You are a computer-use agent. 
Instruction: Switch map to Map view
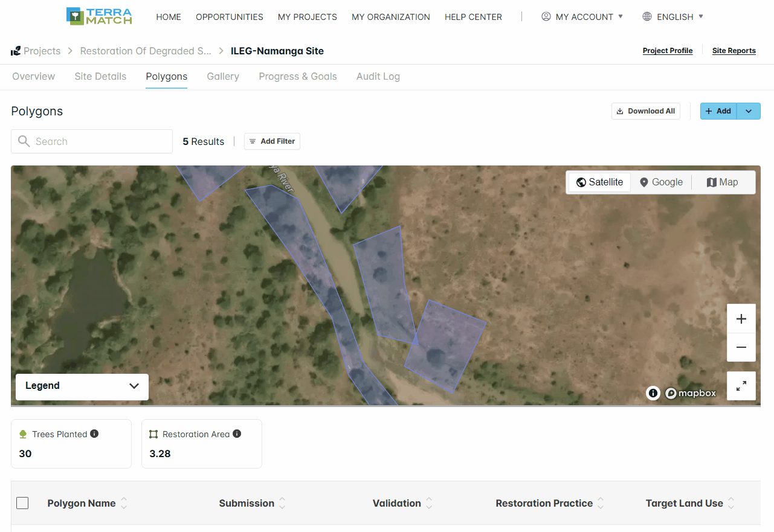(723, 182)
